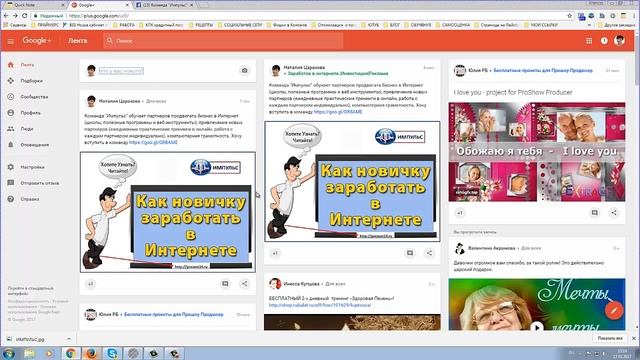Open Подборки in the sidebar
Viewport: 640px width, 360px height.
click(x=31, y=81)
